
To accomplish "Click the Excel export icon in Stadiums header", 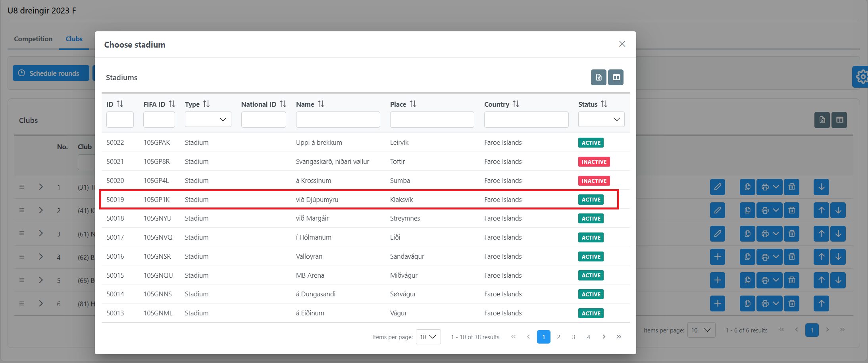I will (598, 77).
